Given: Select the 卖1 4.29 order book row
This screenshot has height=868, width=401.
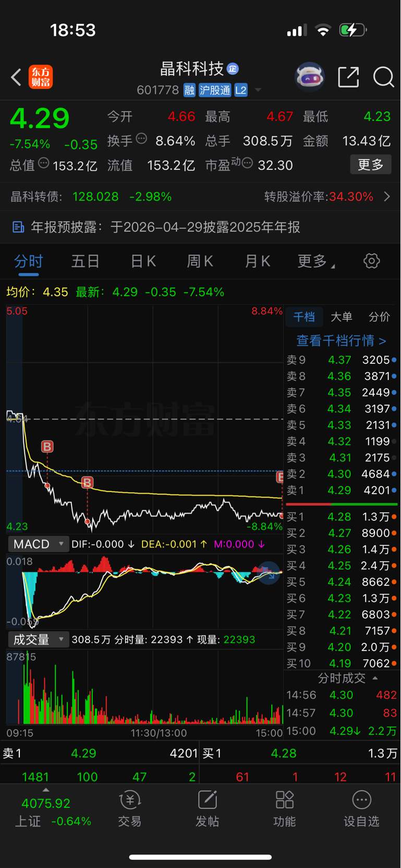Looking at the screenshot, I should pyautogui.click(x=342, y=491).
